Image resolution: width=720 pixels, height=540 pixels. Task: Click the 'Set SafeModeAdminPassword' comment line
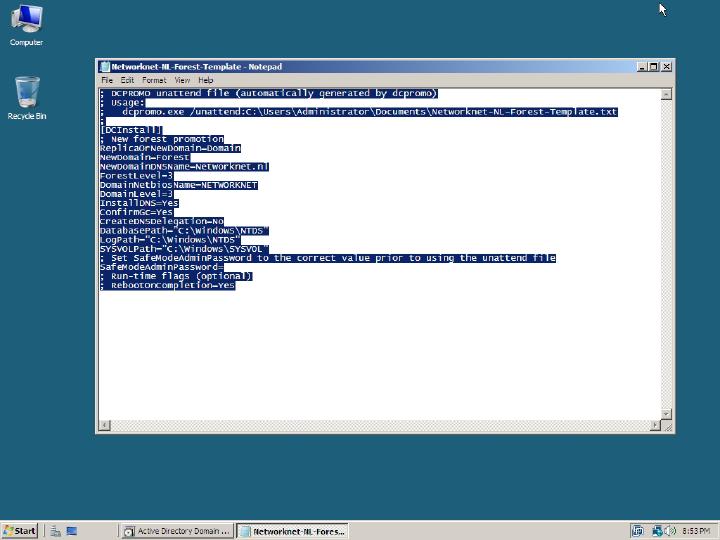tap(328, 258)
